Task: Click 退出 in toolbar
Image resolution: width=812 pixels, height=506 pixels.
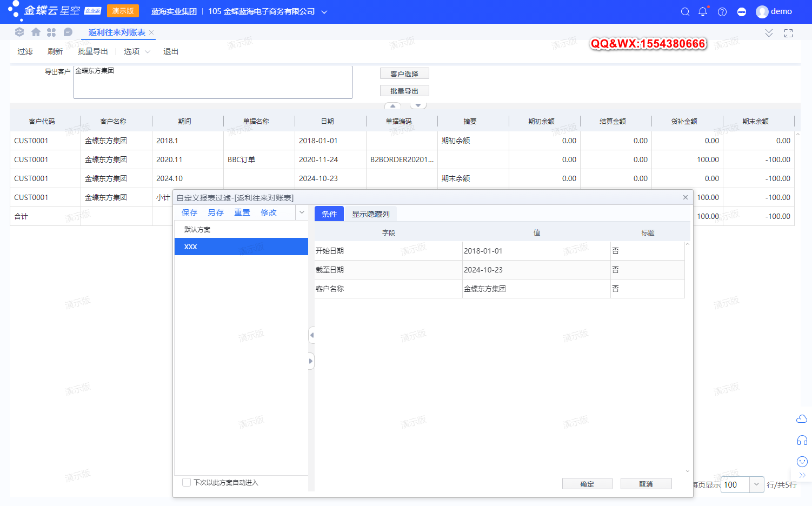Action: [171, 51]
